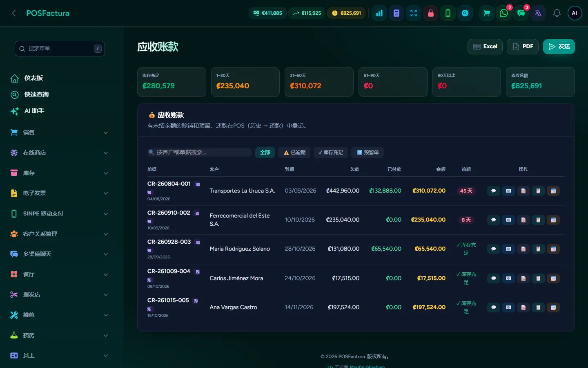
Task: Expand the 销售 sidebar section
Action: (59, 132)
